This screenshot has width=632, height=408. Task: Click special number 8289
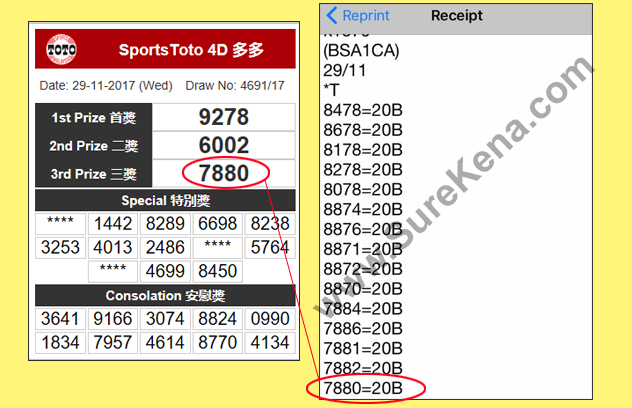(x=165, y=224)
